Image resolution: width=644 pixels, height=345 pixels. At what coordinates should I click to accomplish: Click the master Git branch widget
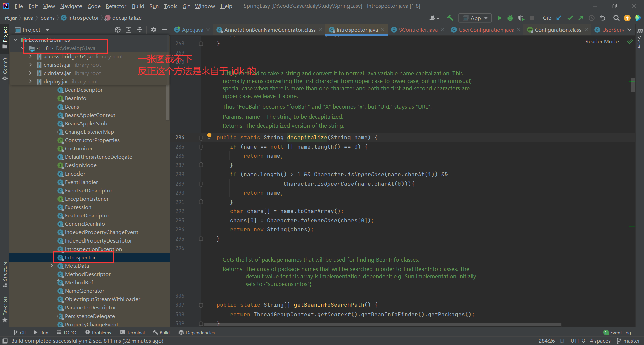pos(628,341)
